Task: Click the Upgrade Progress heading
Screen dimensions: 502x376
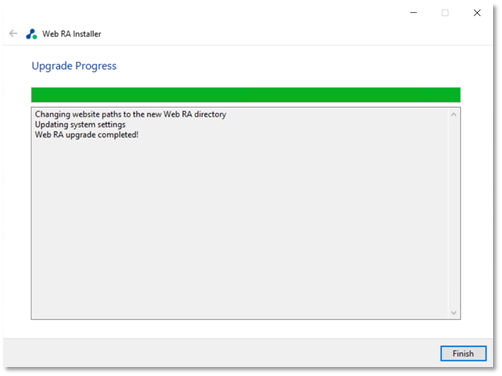Action: [74, 66]
